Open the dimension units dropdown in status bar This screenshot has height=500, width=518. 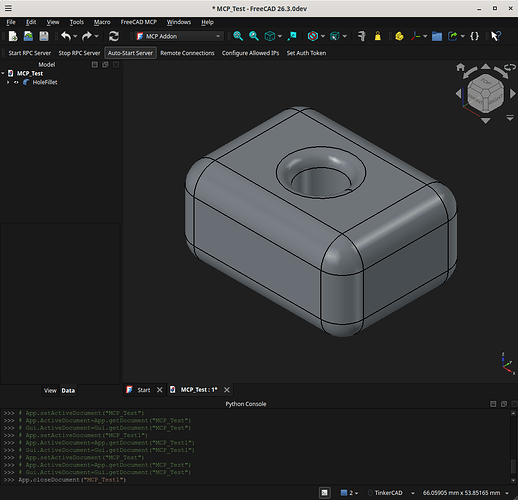(466, 493)
